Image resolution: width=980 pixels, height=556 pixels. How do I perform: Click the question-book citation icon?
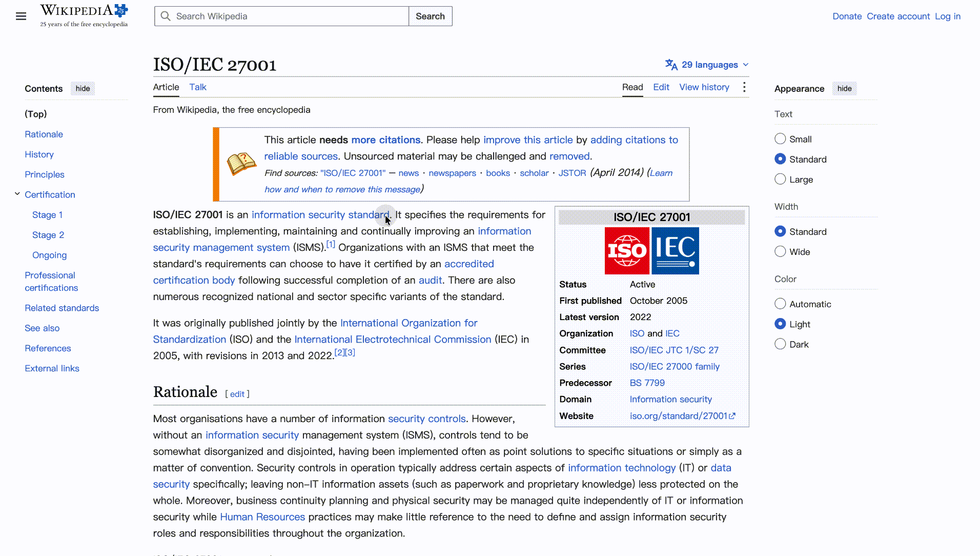241,164
